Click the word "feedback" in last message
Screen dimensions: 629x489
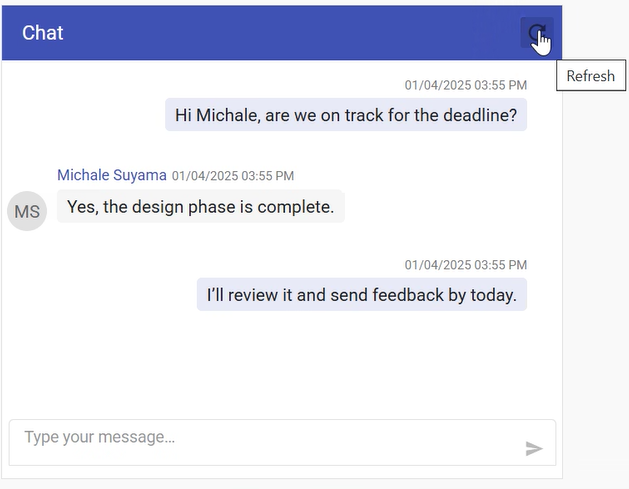(x=408, y=295)
